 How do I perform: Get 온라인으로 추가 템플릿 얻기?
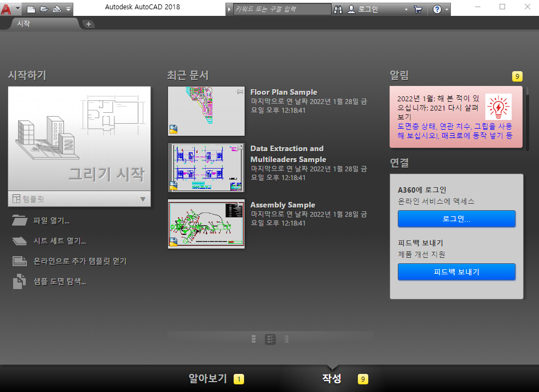pos(80,261)
